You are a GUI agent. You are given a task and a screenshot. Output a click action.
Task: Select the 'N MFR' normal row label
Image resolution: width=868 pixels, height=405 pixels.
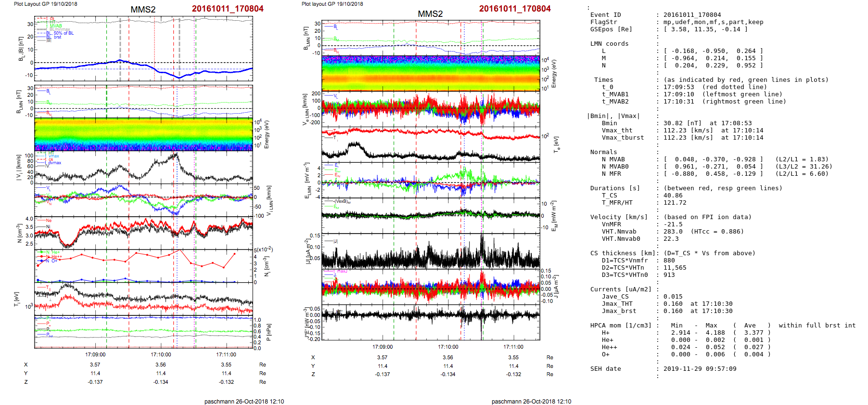pos(611,174)
